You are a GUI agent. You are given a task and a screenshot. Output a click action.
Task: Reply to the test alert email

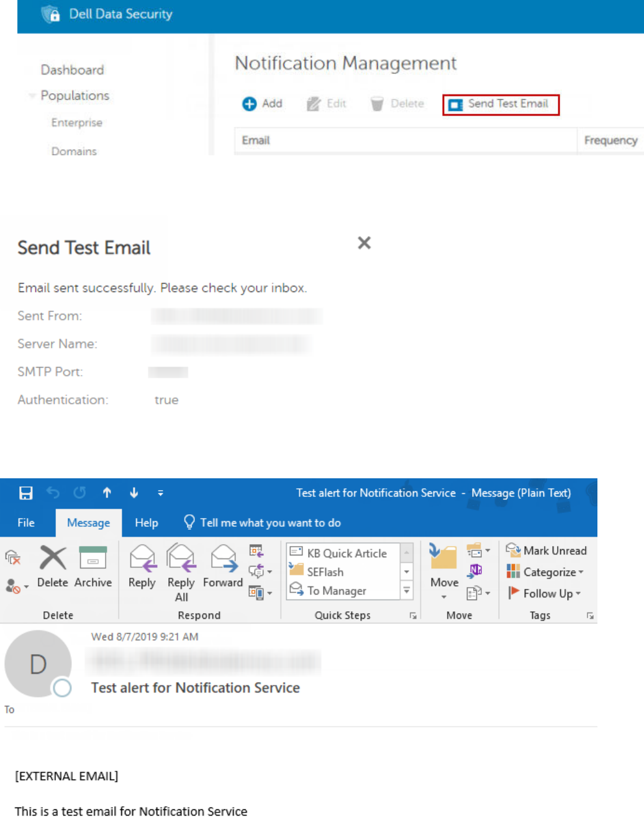(142, 566)
